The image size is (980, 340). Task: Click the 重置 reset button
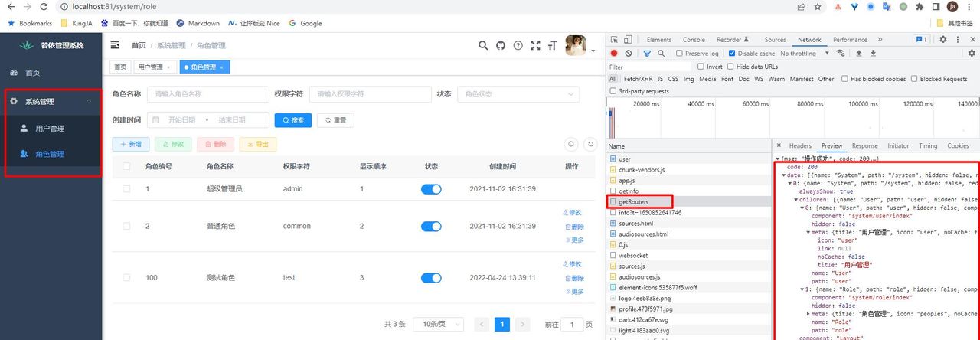click(335, 120)
